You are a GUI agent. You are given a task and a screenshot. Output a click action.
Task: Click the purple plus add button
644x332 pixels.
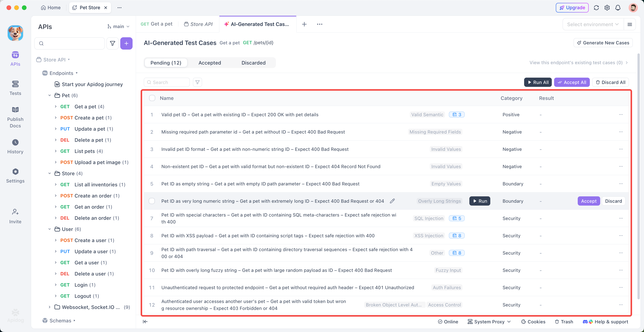click(x=126, y=43)
